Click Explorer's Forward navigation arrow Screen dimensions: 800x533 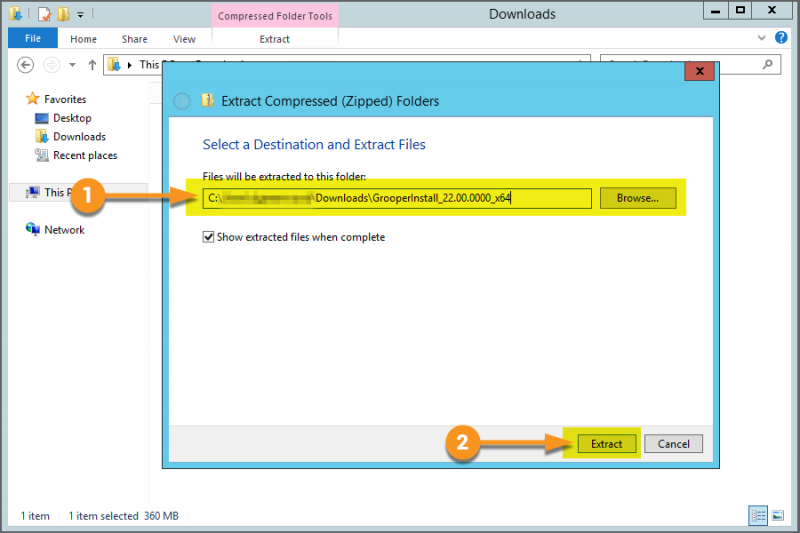click(x=52, y=65)
